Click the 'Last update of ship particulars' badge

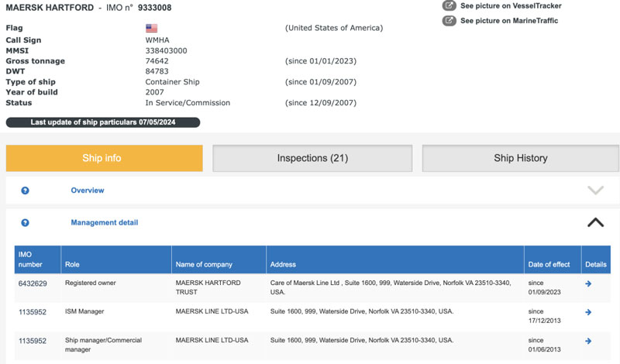coord(103,122)
